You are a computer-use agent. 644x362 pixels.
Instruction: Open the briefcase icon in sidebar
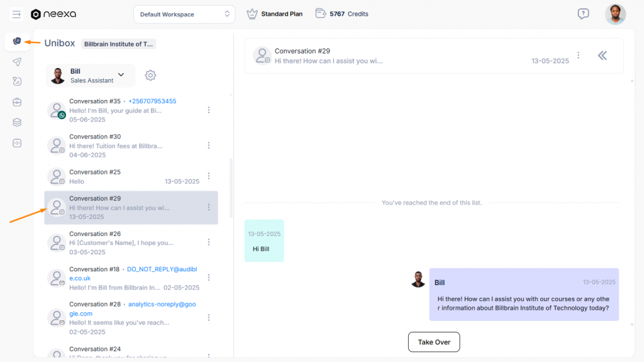(17, 101)
